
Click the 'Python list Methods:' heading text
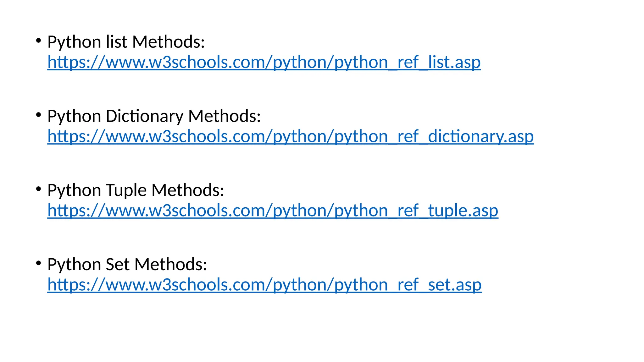point(126,42)
